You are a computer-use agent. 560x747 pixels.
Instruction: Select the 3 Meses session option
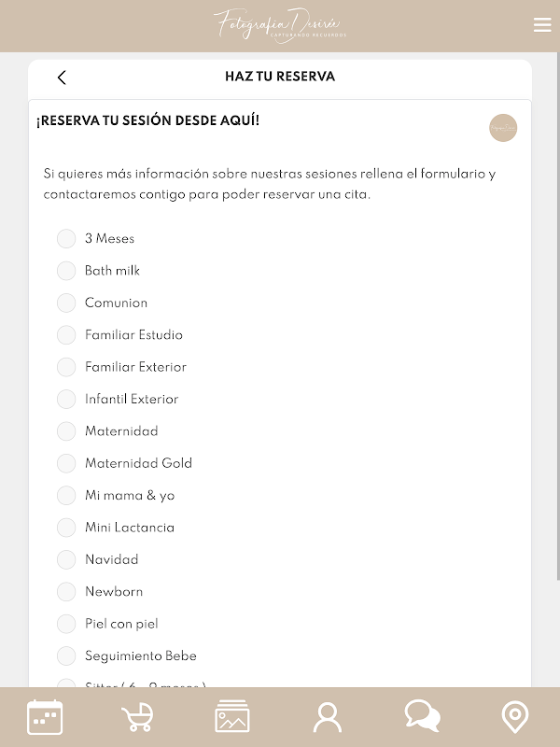point(66,239)
